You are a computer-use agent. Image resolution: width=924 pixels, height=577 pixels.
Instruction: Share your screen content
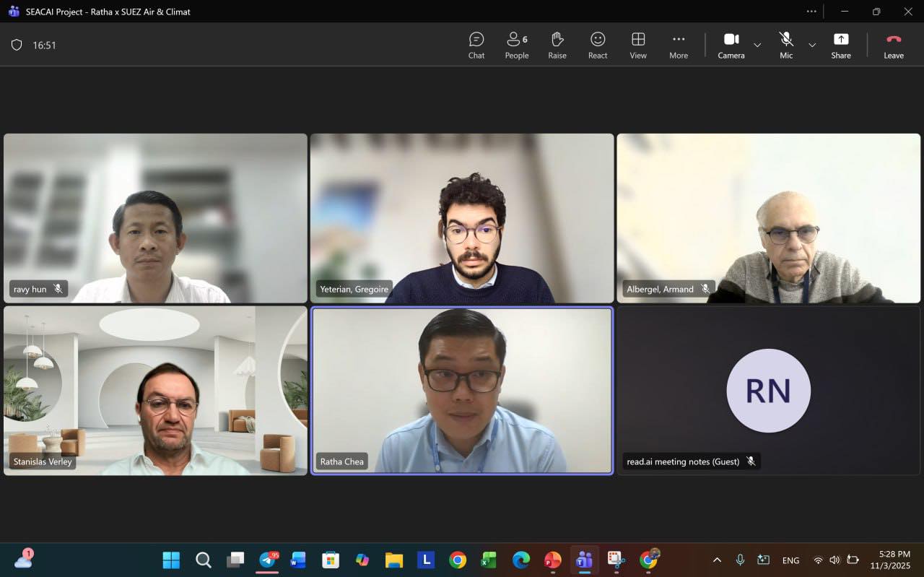click(840, 45)
